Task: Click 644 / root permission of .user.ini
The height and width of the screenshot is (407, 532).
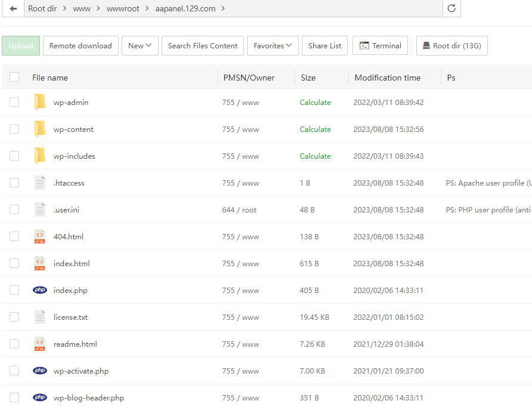Action: pyautogui.click(x=239, y=210)
